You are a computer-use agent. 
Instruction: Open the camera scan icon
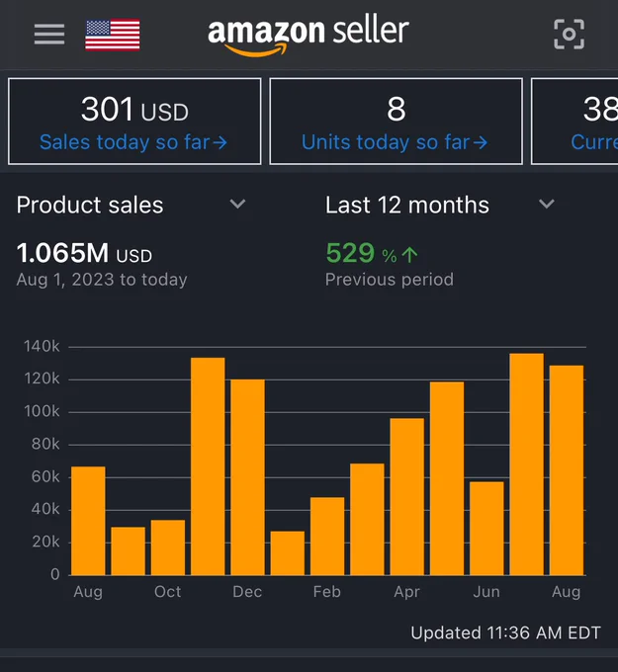point(569,35)
